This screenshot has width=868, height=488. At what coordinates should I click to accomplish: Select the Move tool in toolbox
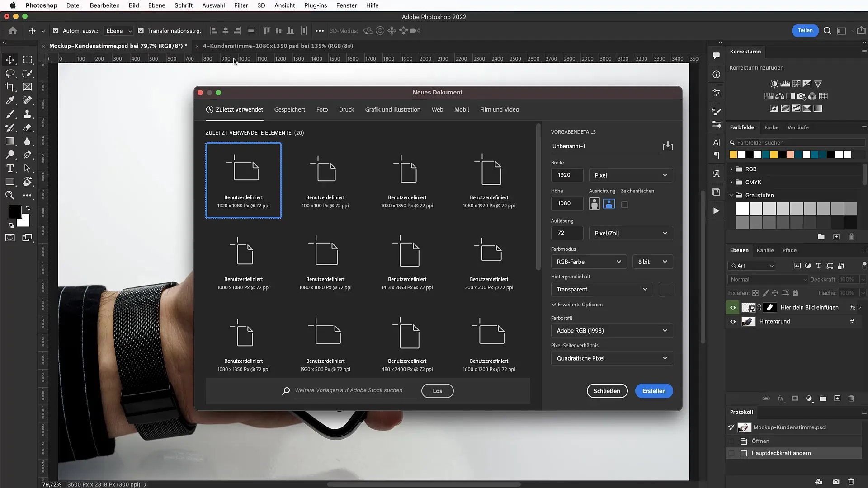10,60
